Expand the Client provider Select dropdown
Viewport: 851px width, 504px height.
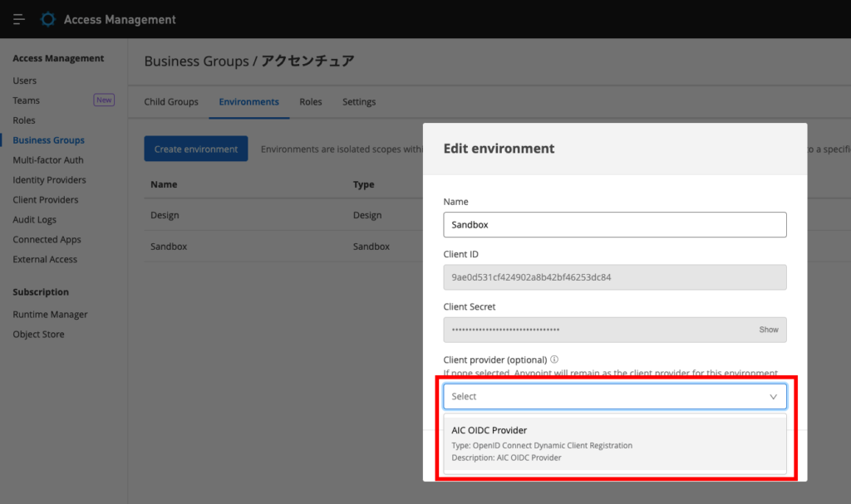coord(614,397)
